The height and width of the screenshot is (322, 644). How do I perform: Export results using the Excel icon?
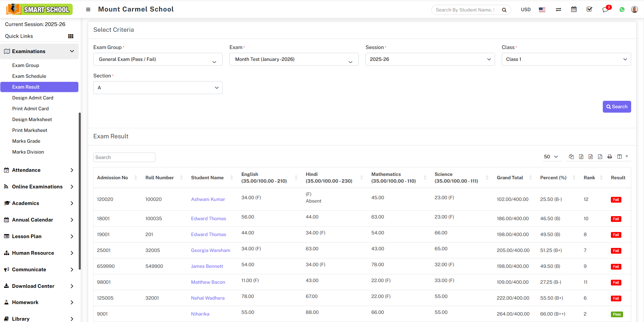[x=581, y=157]
